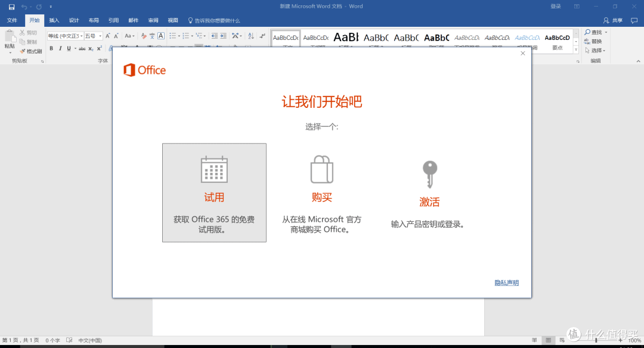Viewport: 644px width, 348px height.
Task: Open the underline style dropdown arrow
Action: point(75,48)
